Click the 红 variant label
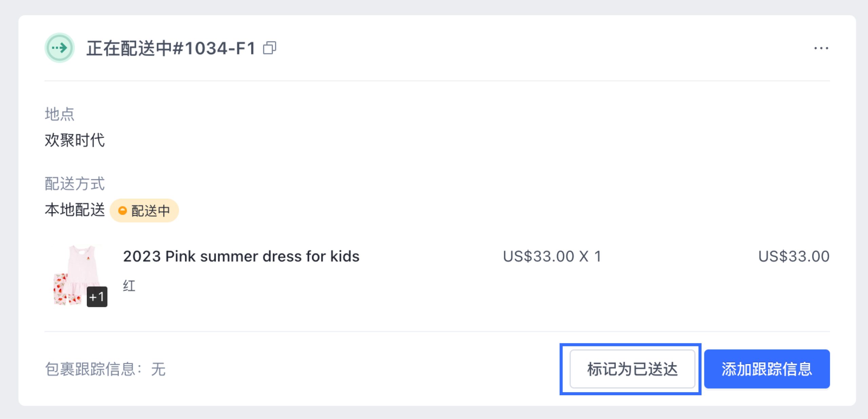Screen dimensions: 868x419 point(129,286)
